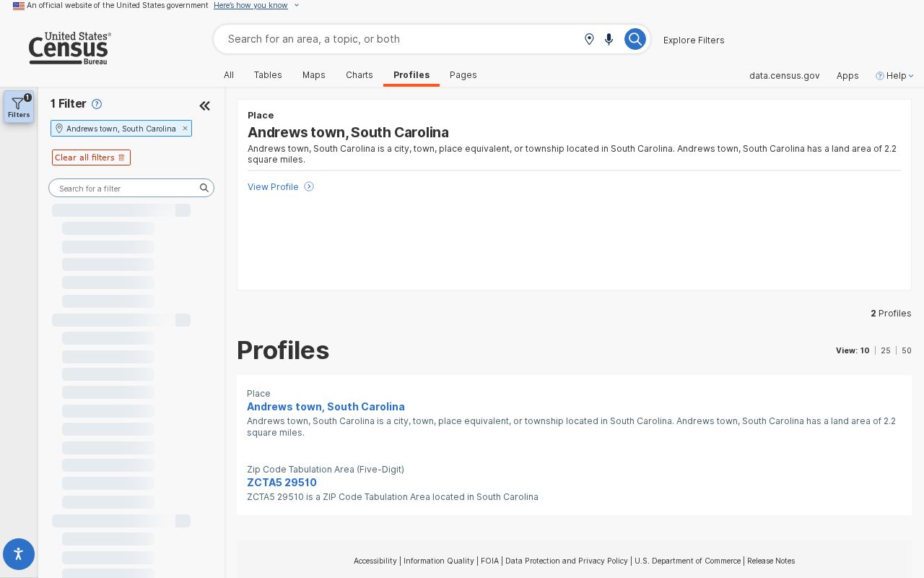Open Andrews town, South Carolina profile result link
The image size is (924, 578).
[326, 407]
